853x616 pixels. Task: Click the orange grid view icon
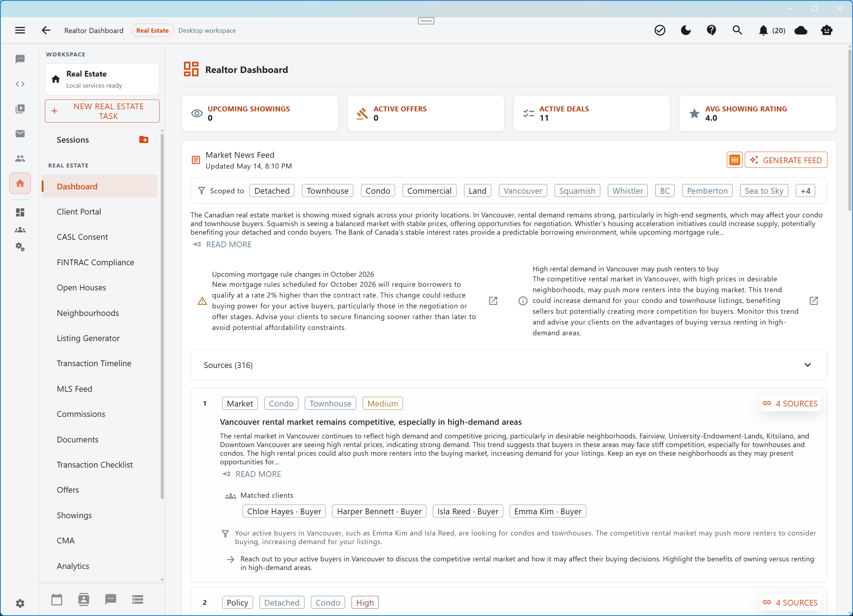(x=734, y=160)
